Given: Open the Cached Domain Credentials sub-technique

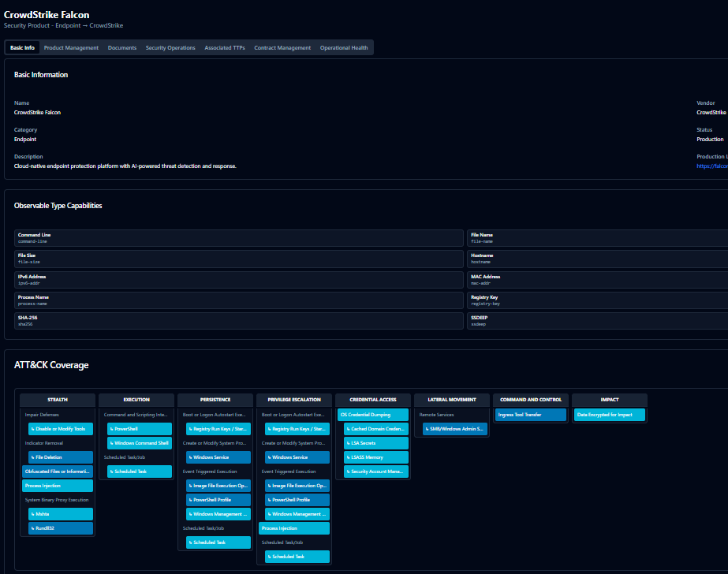Looking at the screenshot, I should (x=376, y=429).
